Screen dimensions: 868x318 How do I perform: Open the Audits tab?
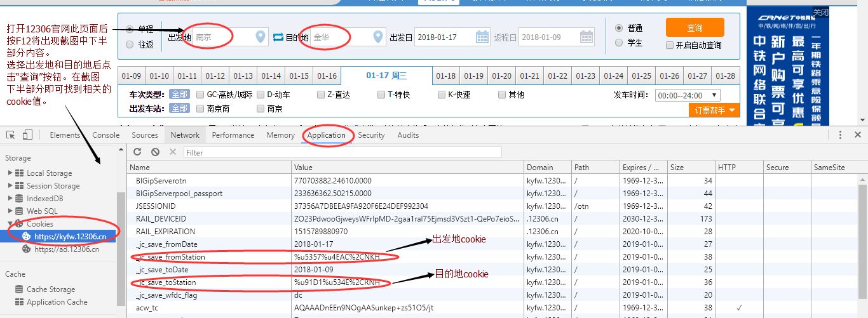pos(408,135)
